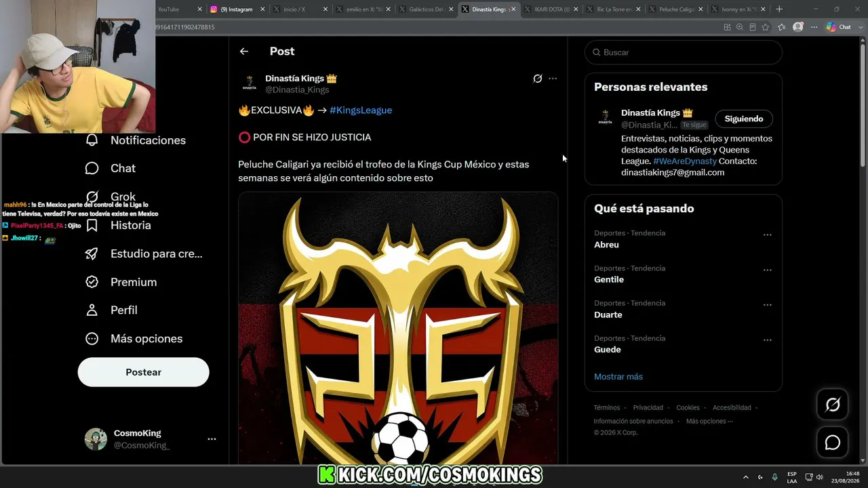Open the floating messages button
Image resolution: width=868 pixels, height=488 pixels.
pos(832,443)
